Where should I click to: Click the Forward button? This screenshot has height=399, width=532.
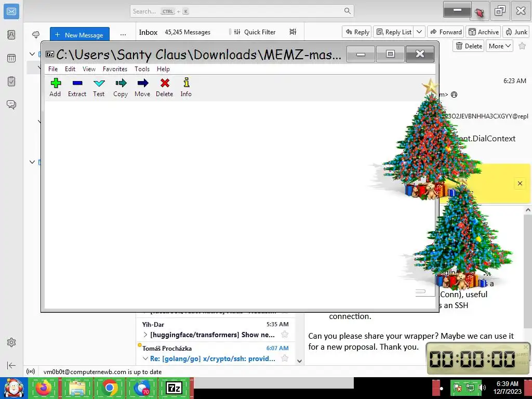click(446, 32)
